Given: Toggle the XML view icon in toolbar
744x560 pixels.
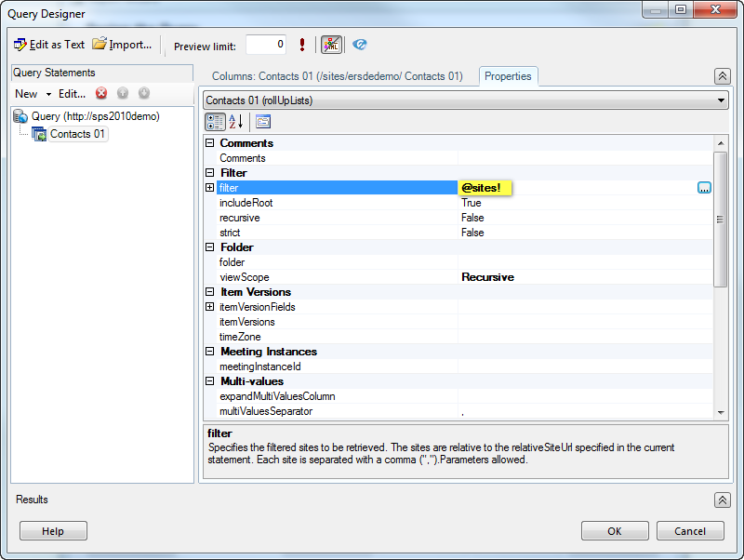Looking at the screenshot, I should click(331, 45).
